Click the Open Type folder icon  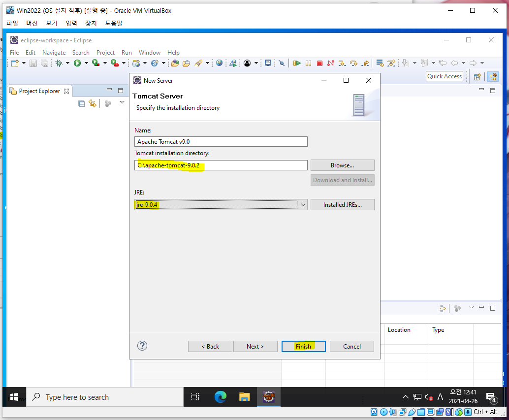pos(175,63)
